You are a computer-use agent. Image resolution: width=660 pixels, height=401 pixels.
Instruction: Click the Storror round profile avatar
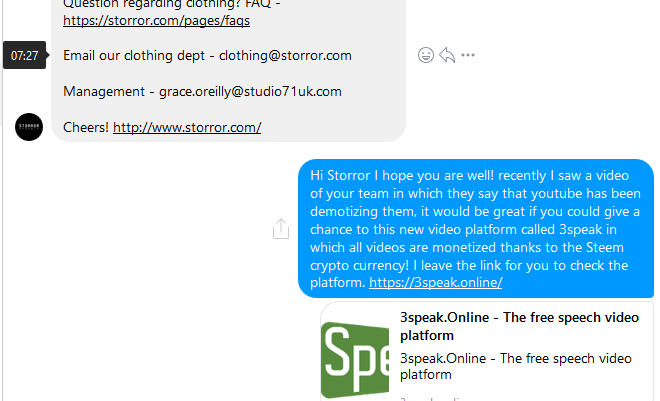point(29,127)
